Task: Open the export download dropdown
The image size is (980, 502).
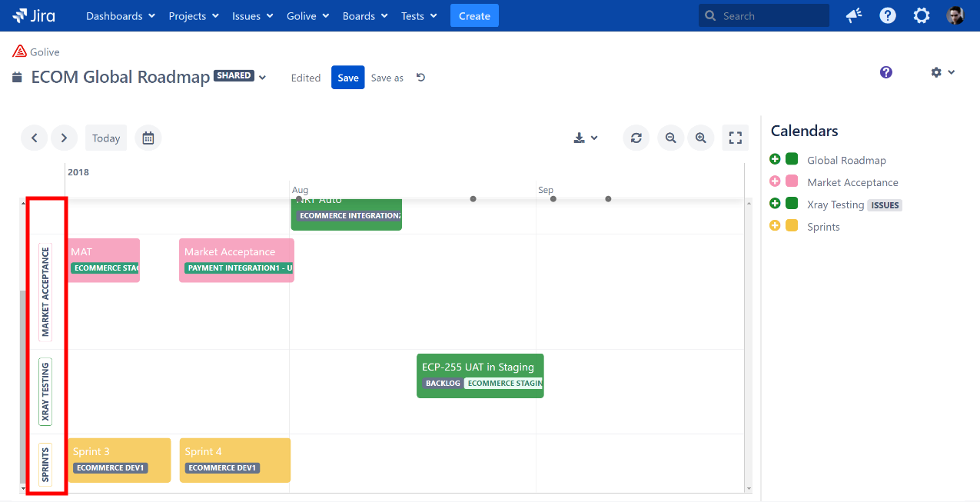Action: (x=586, y=138)
